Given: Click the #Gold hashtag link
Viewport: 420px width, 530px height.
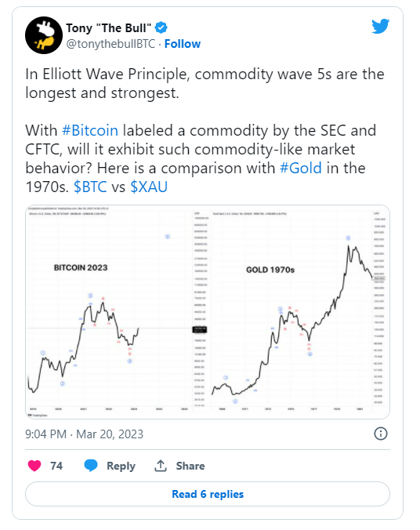Looking at the screenshot, I should [301, 168].
